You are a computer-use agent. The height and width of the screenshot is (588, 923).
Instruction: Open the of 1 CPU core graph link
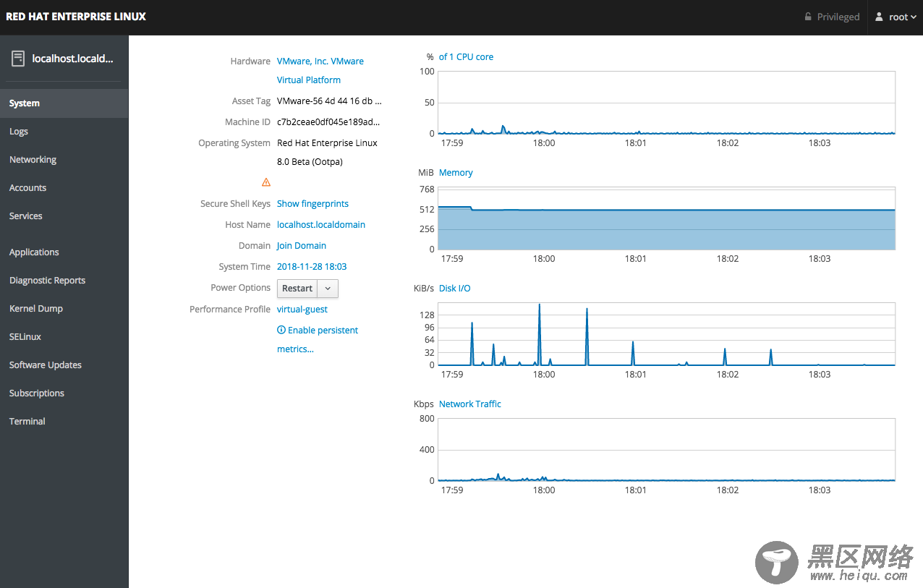pyautogui.click(x=466, y=57)
